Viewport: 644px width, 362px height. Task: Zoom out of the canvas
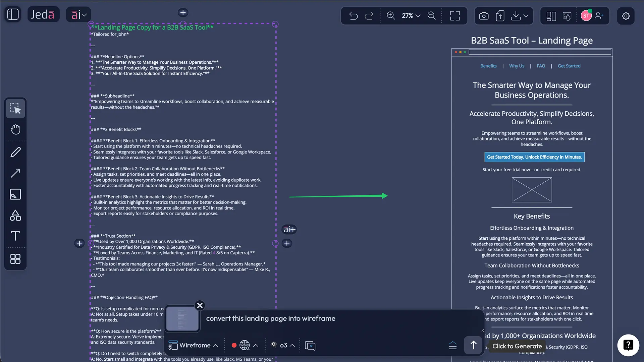[432, 16]
